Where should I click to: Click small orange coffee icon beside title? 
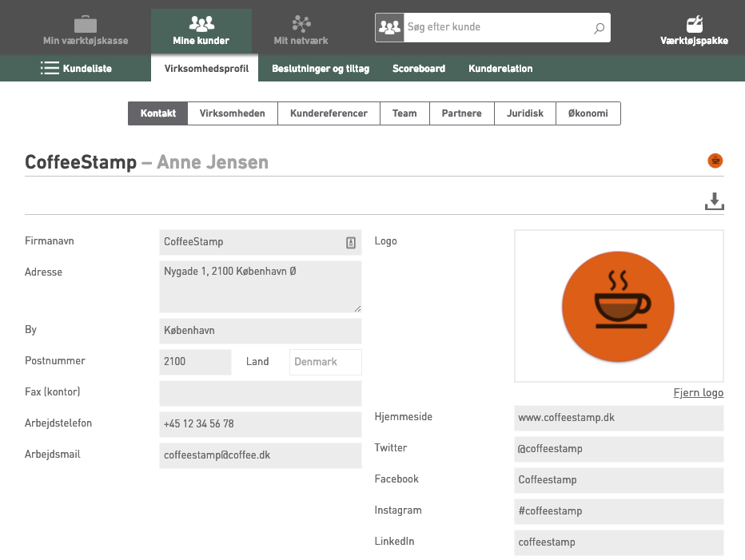click(715, 161)
